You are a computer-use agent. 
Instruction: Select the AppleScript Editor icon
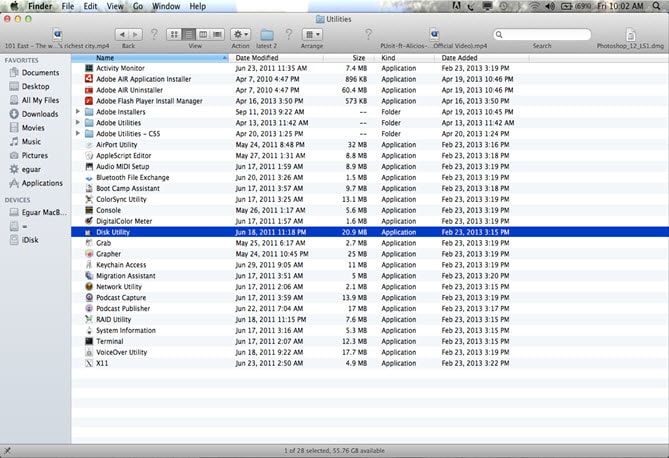(x=89, y=155)
